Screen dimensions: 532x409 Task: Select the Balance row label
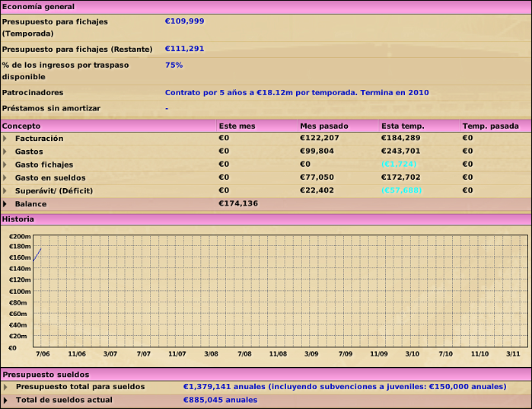(30, 204)
